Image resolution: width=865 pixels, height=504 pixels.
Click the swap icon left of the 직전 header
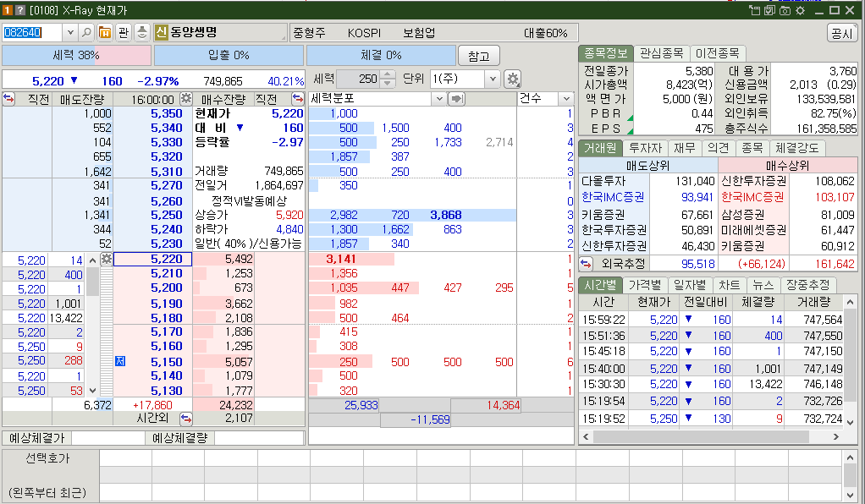[x=8, y=99]
